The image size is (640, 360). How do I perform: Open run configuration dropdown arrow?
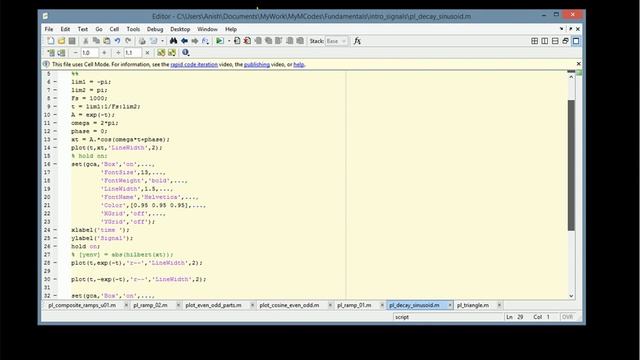(x=229, y=41)
